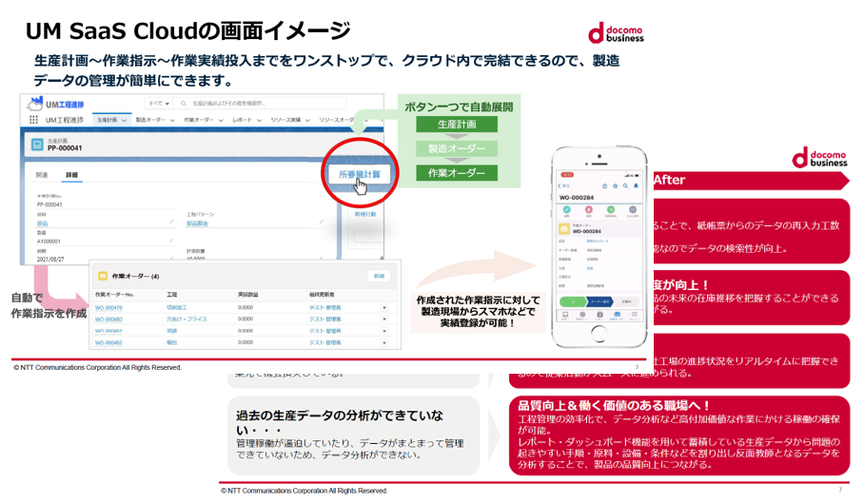Tap yellow work order icon beside WO-000284
Screen dimensions: 864x504
click(x=564, y=228)
